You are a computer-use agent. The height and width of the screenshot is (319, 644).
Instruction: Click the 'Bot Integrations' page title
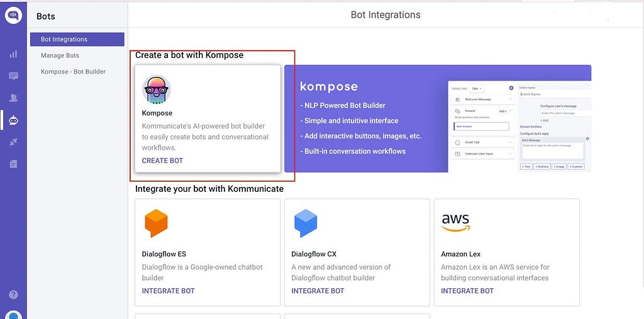point(386,15)
